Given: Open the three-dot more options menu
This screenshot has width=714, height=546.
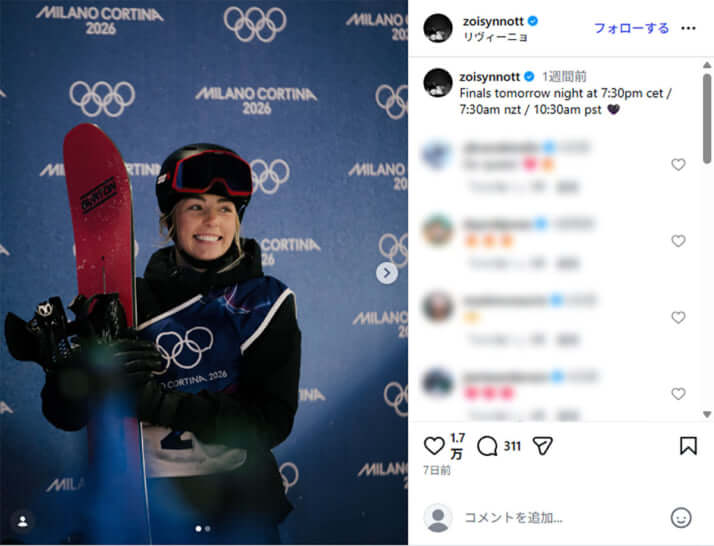Looking at the screenshot, I should click(688, 28).
